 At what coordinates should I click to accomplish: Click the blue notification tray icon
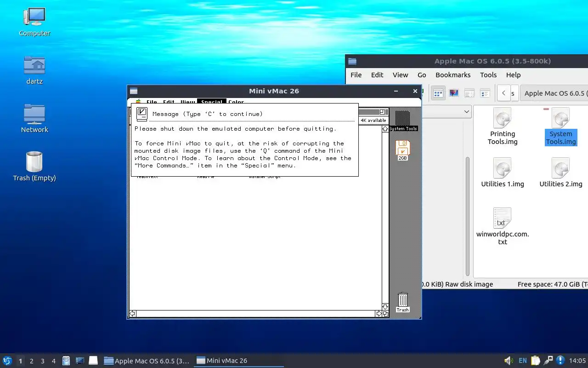coord(560,361)
